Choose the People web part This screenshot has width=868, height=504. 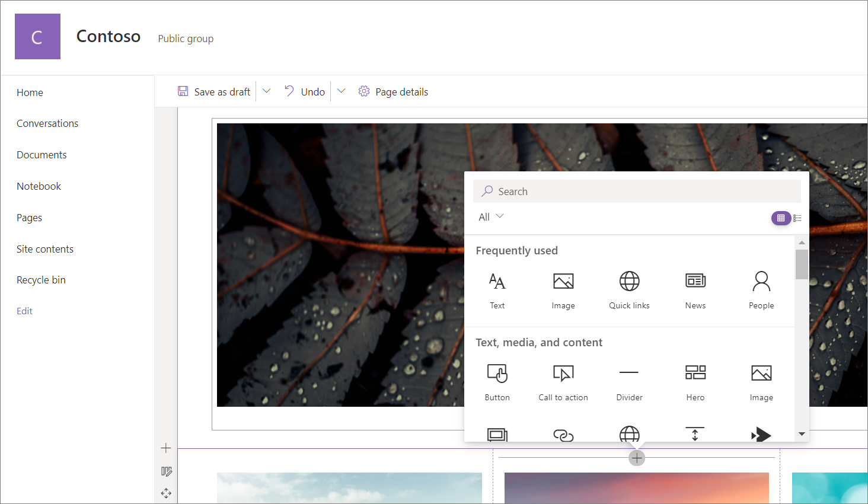click(761, 289)
